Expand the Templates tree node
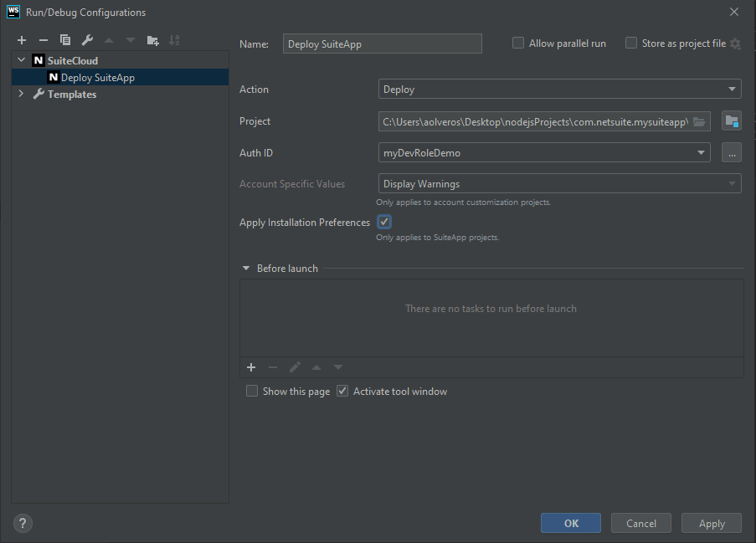This screenshot has height=543, width=756. (x=21, y=94)
